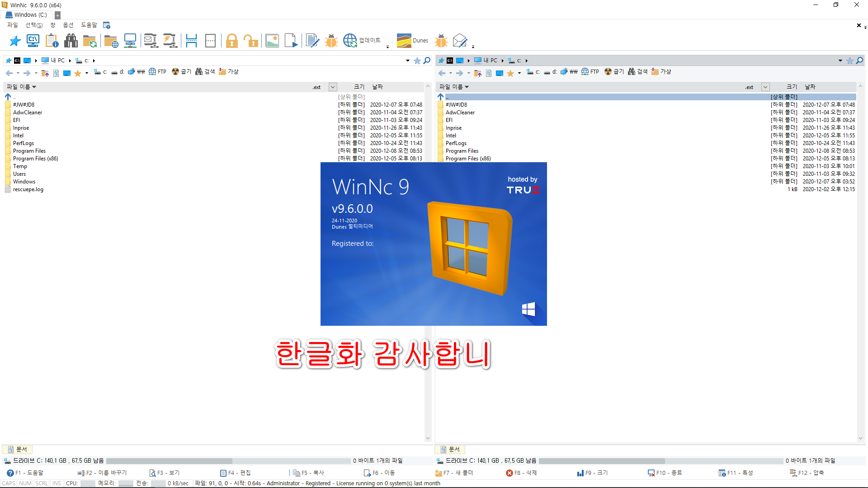Click the blue shooting star quick-access toolbar icon

[x=15, y=41]
